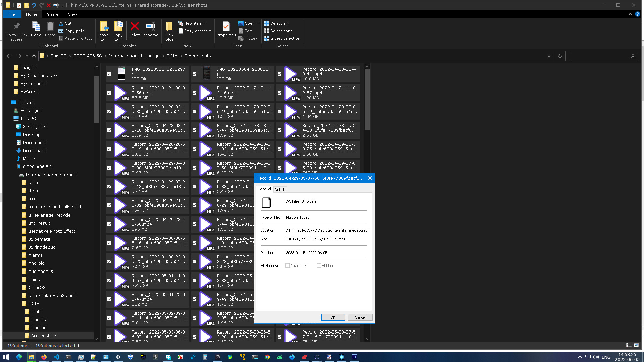Click Copy path in ribbon
The width and height of the screenshot is (644, 362).
point(71,31)
